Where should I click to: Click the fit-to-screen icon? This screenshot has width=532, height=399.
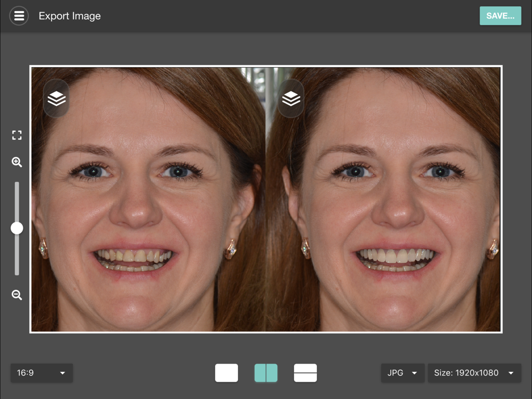pyautogui.click(x=17, y=135)
